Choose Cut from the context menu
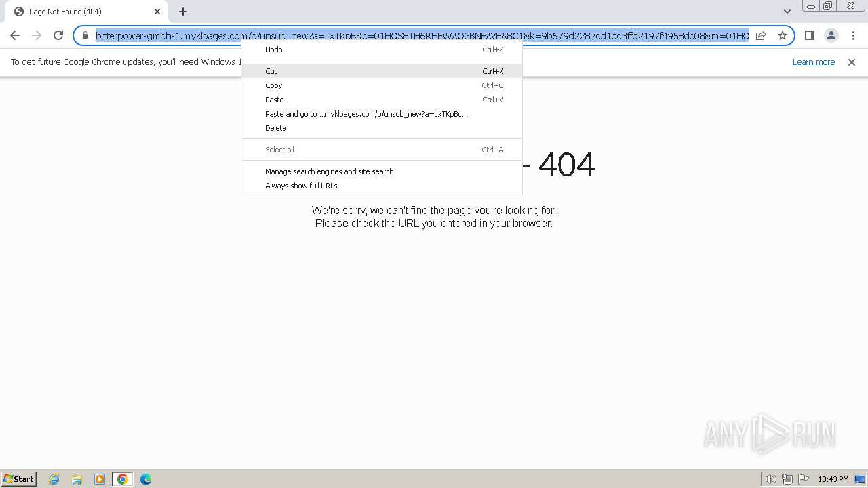 point(382,71)
